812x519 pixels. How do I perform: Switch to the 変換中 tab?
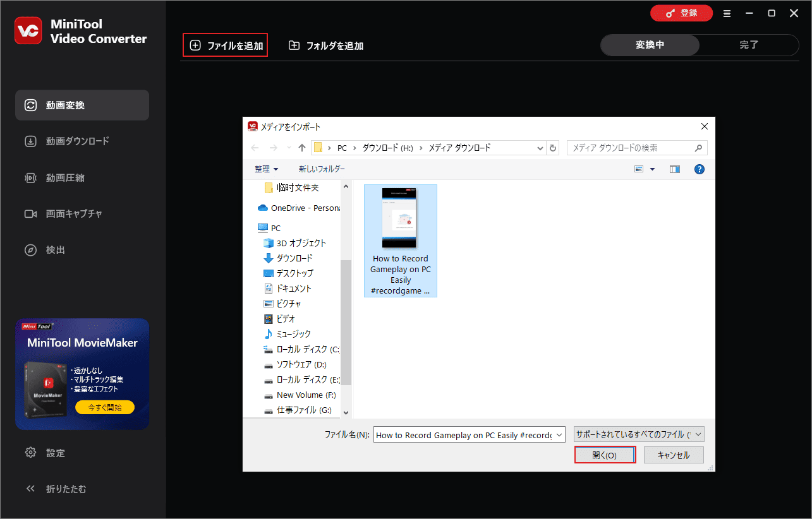coord(650,45)
